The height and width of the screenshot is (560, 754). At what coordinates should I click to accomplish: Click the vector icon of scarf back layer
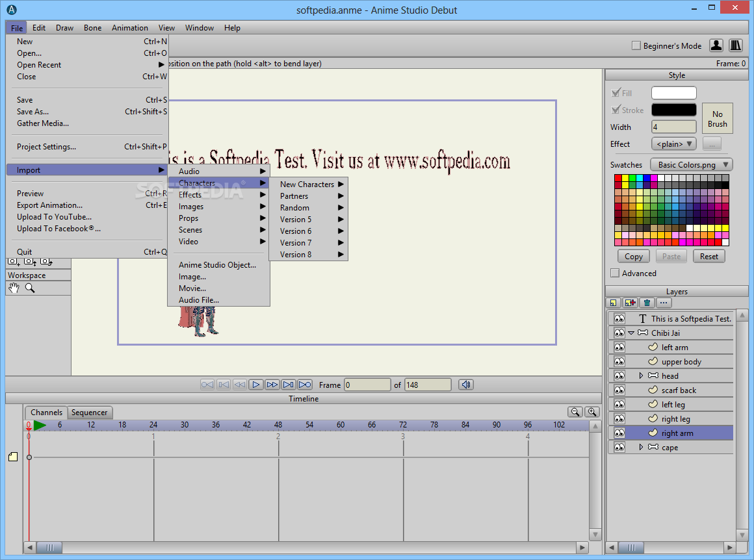653,390
